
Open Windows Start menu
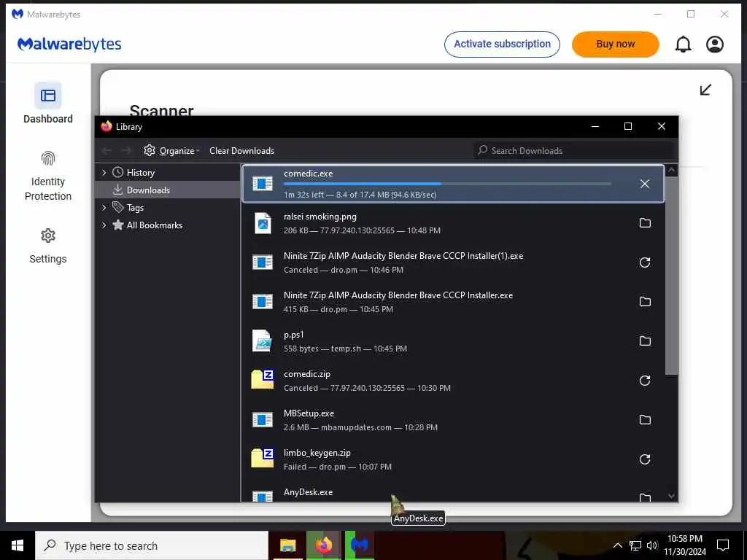(18, 545)
